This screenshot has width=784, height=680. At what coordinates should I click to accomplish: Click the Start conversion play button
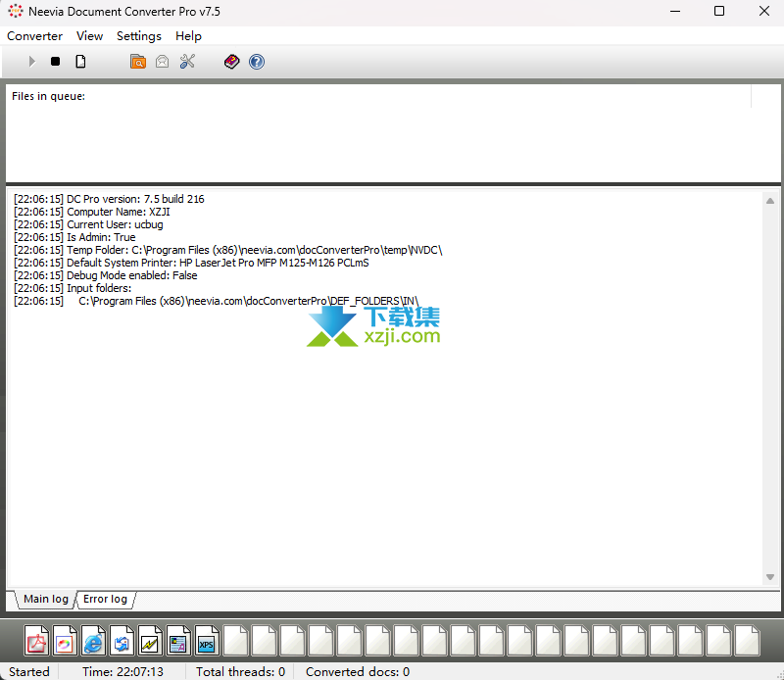pyautogui.click(x=32, y=62)
